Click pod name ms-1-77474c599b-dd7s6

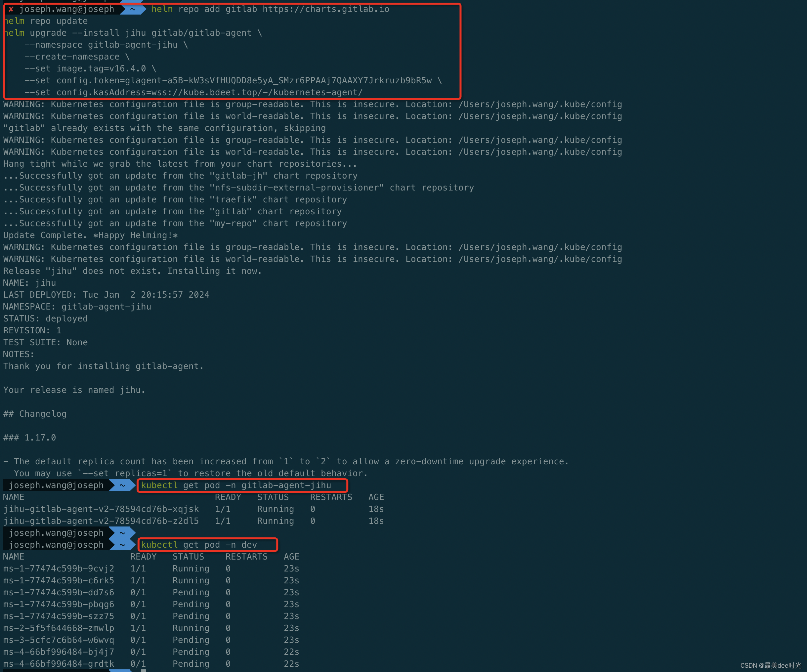click(59, 593)
